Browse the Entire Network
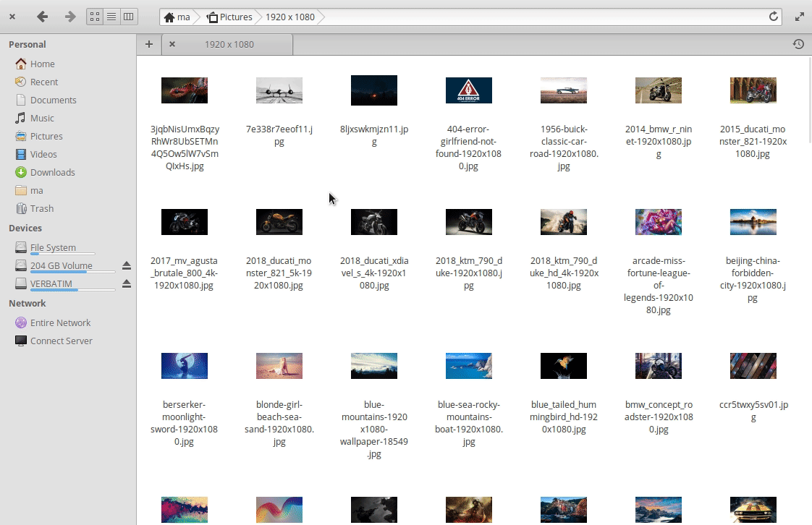This screenshot has width=812, height=525. (53, 323)
